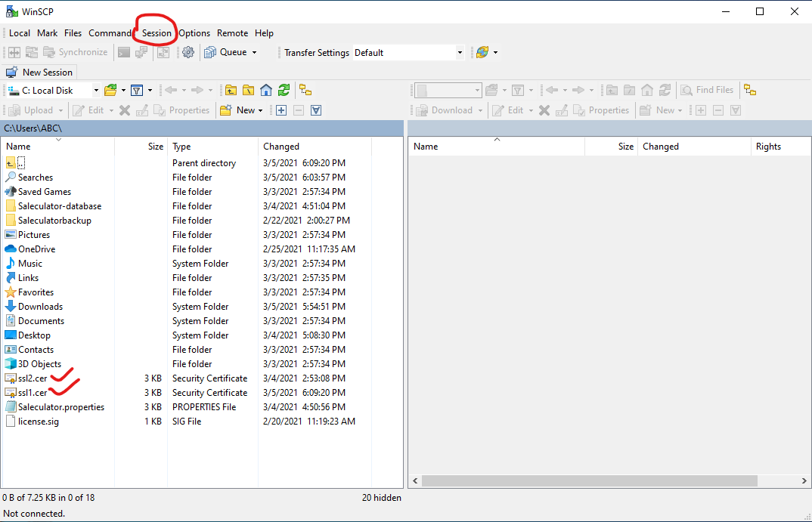812x522 pixels.
Task: Click the local C:\Users\ABC\ path bar
Action: click(202, 128)
